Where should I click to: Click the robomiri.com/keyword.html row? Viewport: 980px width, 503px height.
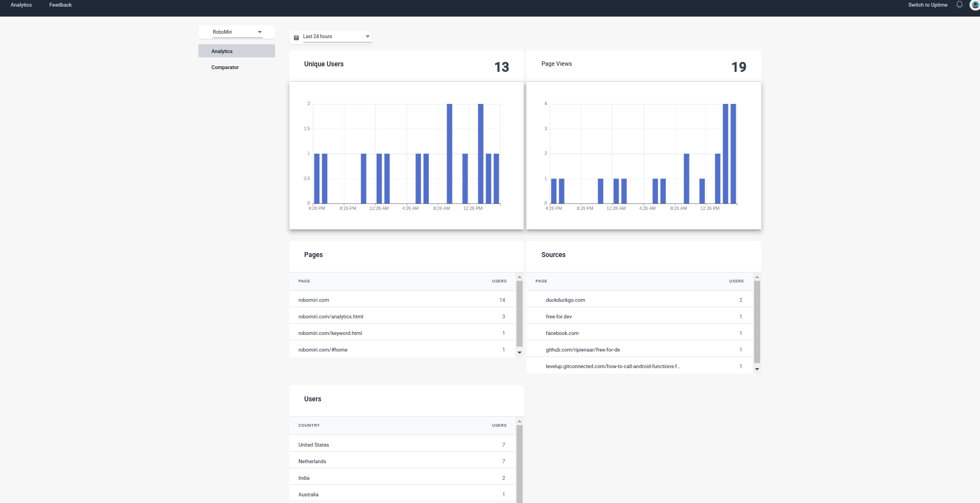[x=402, y=333]
